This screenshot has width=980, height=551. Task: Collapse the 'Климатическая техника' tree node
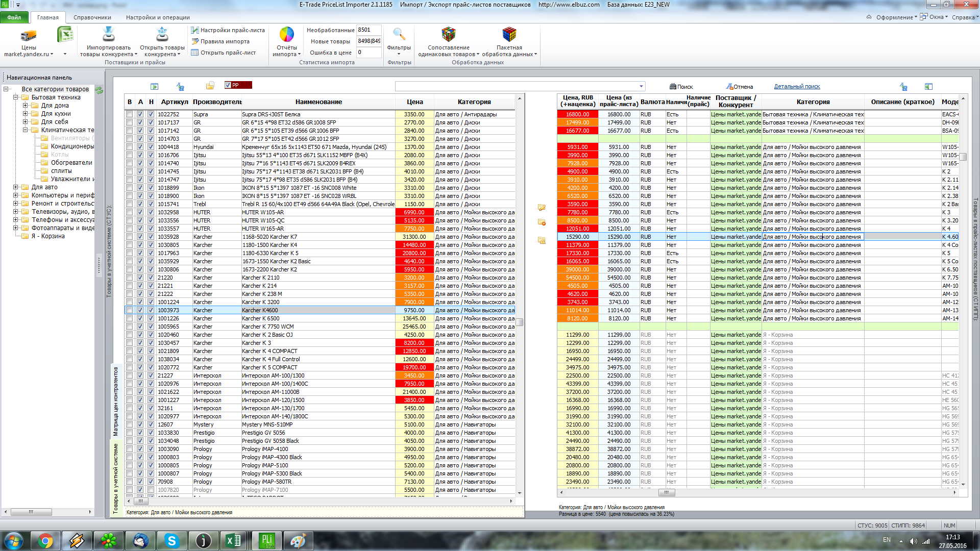(x=25, y=130)
